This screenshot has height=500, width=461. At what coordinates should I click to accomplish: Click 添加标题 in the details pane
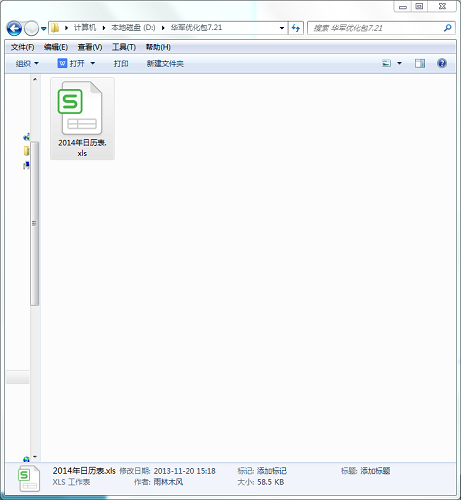[x=375, y=471]
